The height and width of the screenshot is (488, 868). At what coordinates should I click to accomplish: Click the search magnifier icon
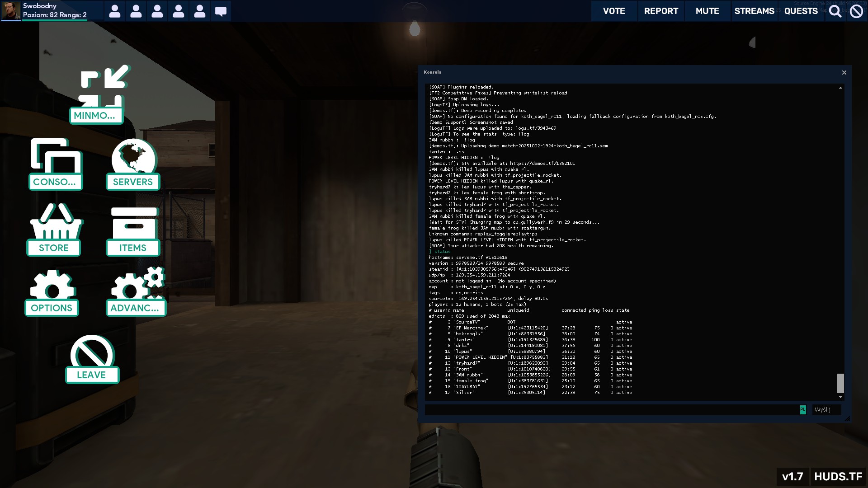pyautogui.click(x=835, y=11)
